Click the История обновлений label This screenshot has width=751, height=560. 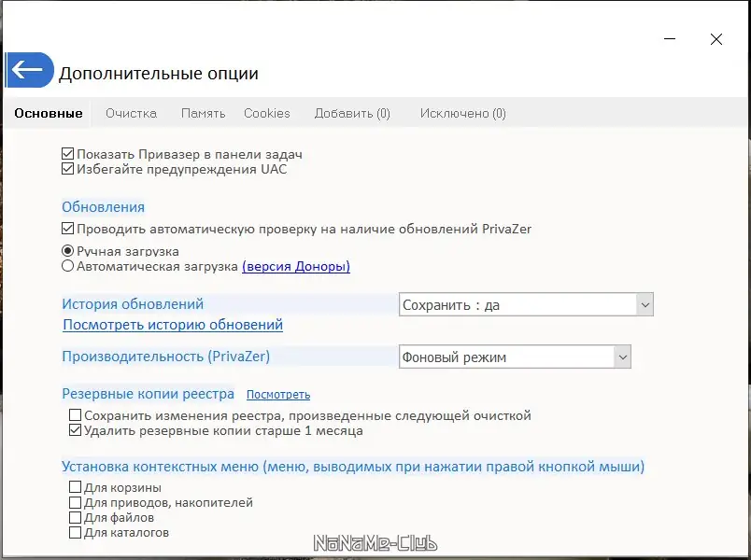tap(133, 304)
